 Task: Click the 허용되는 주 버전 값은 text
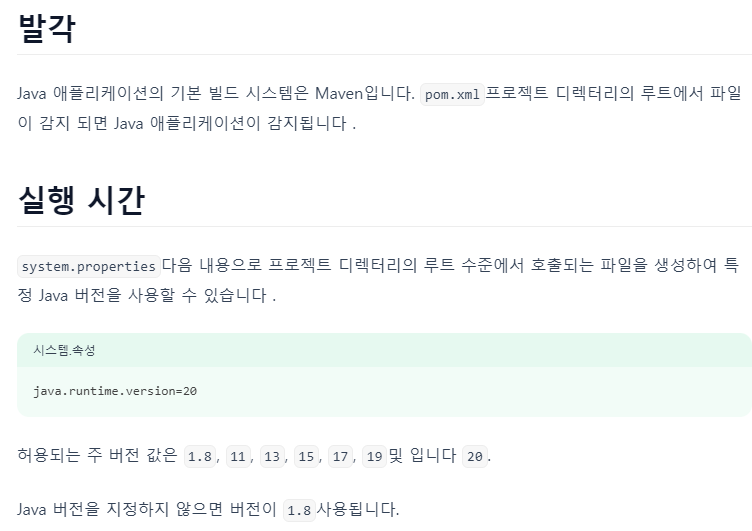[x=97, y=455]
